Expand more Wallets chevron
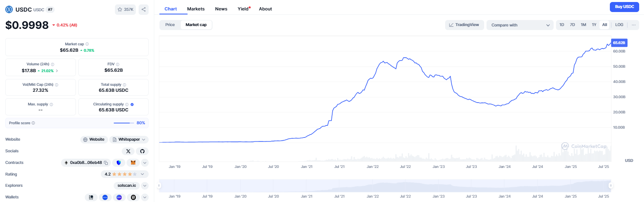This screenshot has height=202, width=644. coord(145,197)
